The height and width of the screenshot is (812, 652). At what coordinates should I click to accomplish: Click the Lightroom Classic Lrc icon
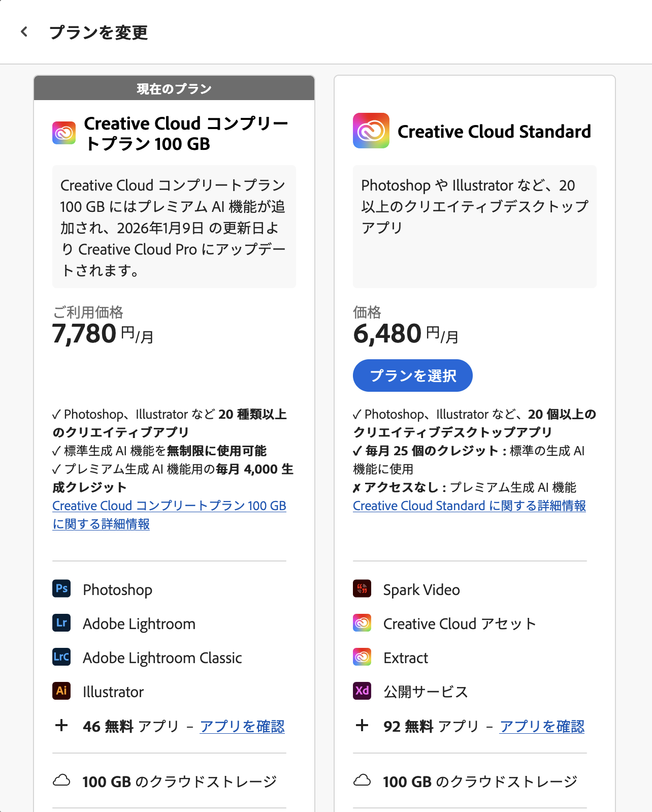61,657
